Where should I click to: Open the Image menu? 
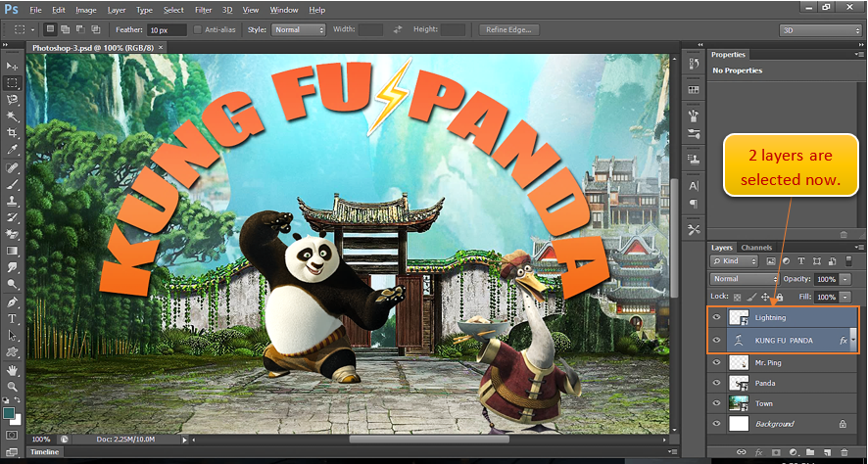click(x=86, y=10)
